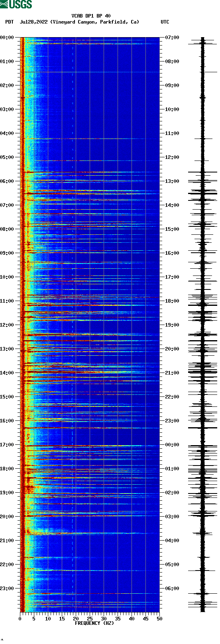Click the top 07:00 UTC time label
The image size is (220, 644).
click(x=172, y=38)
